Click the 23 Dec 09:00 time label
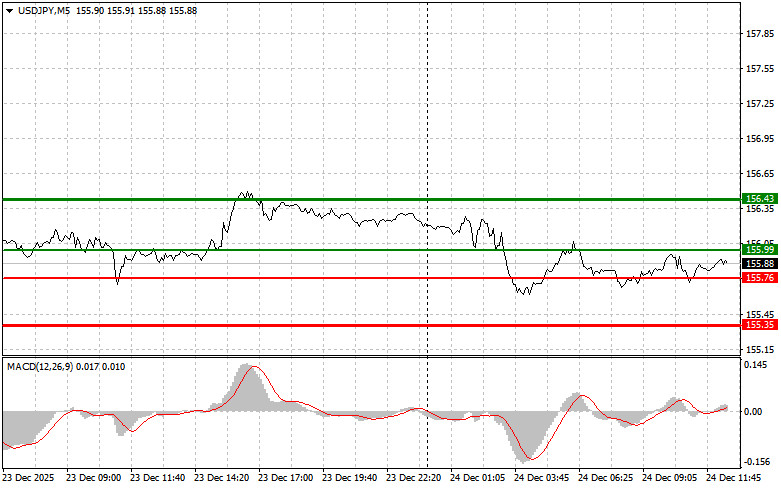The image size is (781, 489). (93, 478)
